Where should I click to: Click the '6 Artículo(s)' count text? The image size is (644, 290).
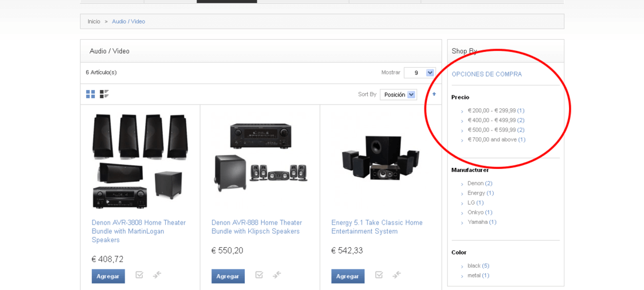point(101,72)
